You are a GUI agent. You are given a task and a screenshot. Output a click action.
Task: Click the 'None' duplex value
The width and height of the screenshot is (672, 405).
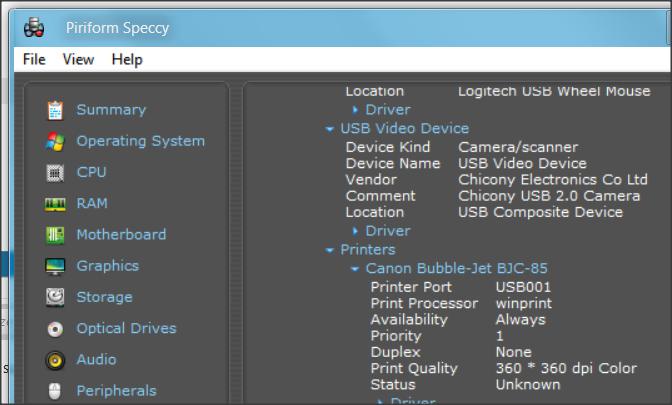[513, 353]
